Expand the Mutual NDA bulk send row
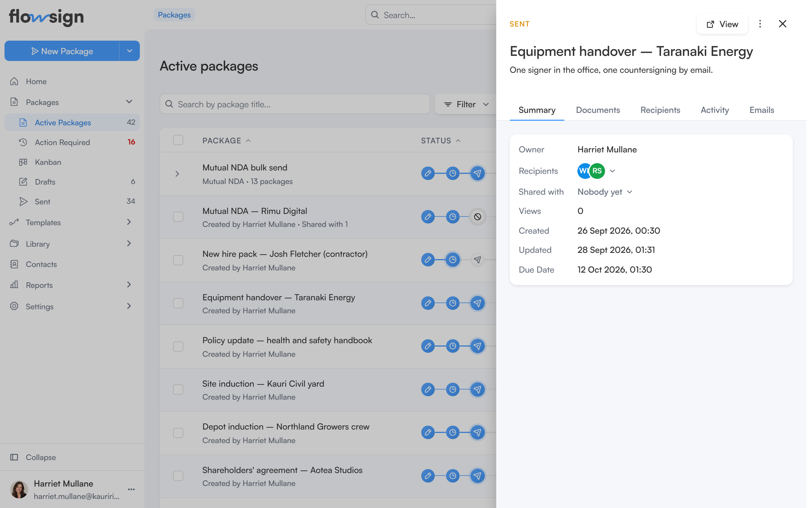This screenshot has height=508, width=812. [177, 174]
